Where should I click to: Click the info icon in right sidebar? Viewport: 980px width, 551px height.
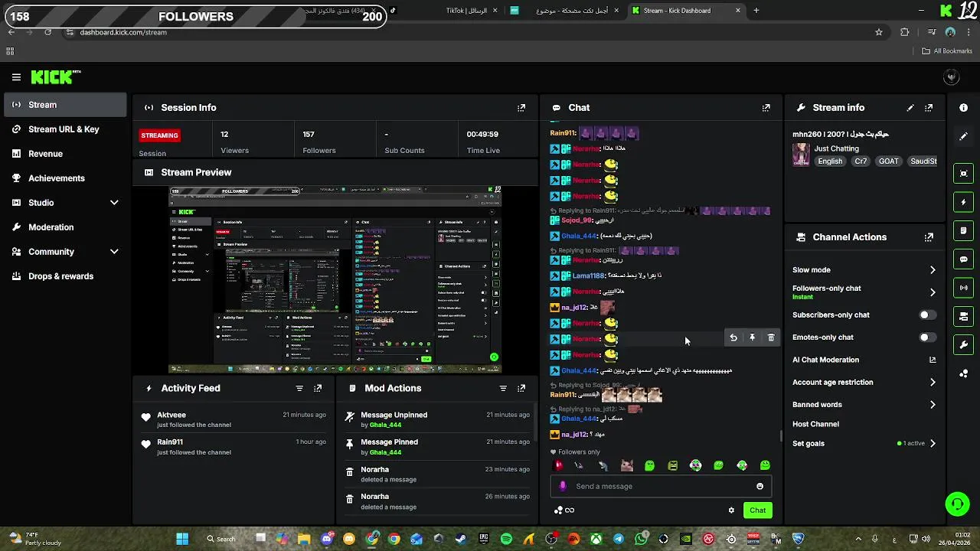click(x=963, y=108)
